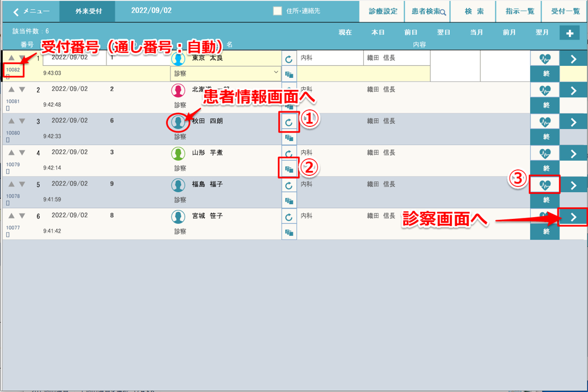Tick the small checkbox under 10079

click(x=8, y=171)
